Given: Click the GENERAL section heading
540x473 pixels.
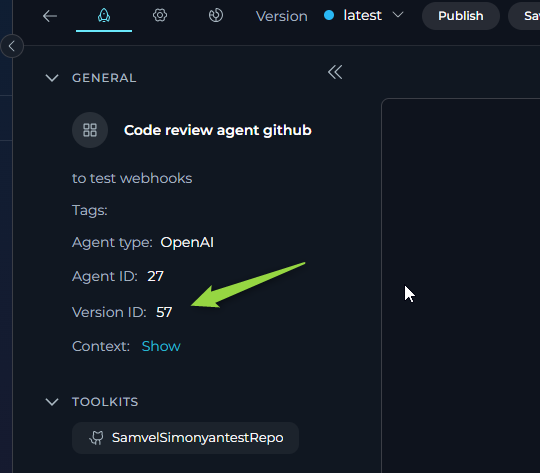Looking at the screenshot, I should point(104,78).
